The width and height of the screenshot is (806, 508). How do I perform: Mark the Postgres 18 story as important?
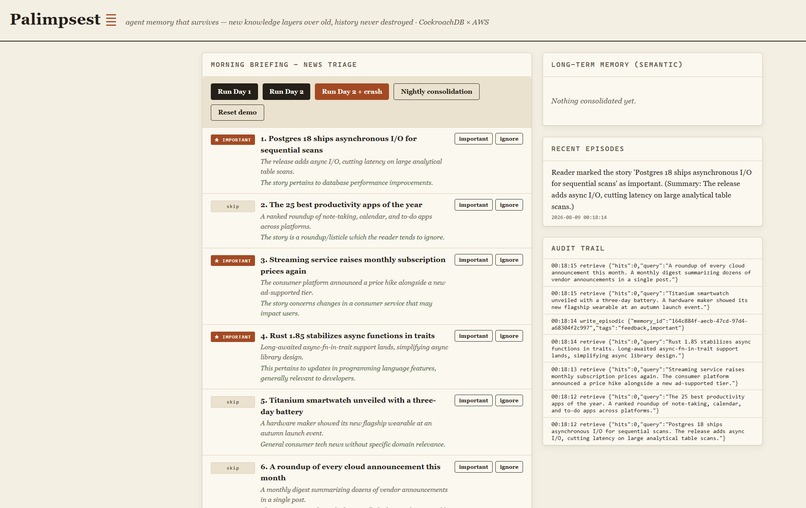473,139
